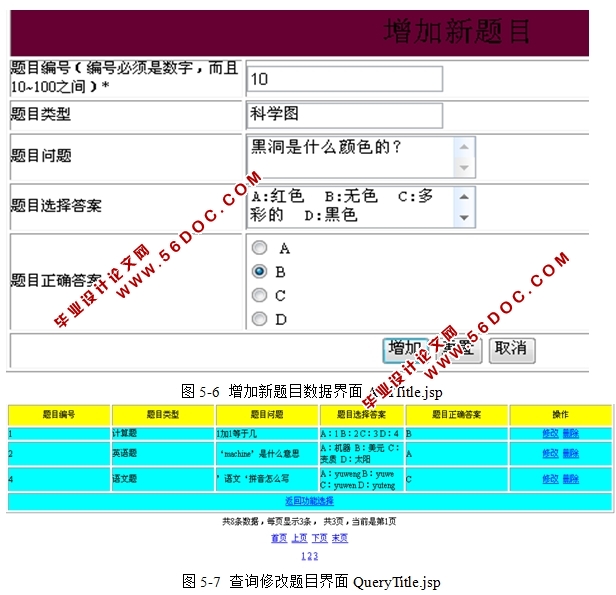Click the 题目问题 column header
Image resolution: width=616 pixels, height=595 pixels.
point(267,415)
